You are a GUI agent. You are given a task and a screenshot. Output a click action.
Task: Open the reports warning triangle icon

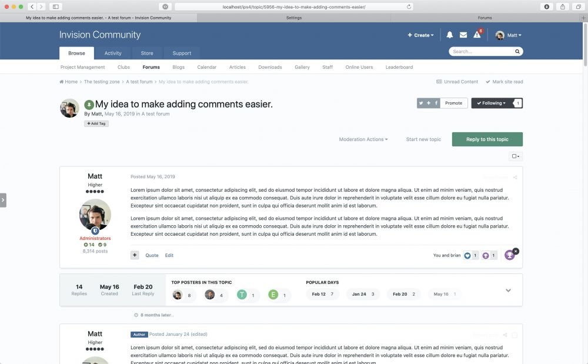(x=477, y=35)
